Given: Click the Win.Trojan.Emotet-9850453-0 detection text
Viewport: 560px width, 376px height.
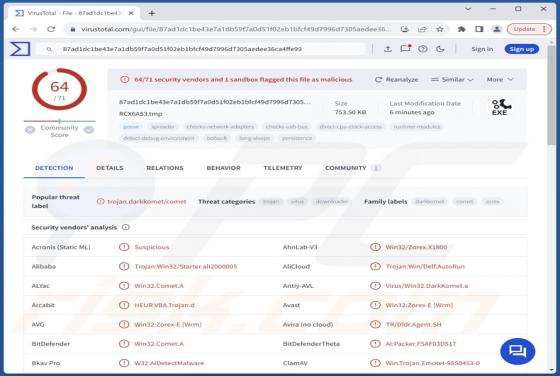Looking at the screenshot, I should pyautogui.click(x=432, y=363).
